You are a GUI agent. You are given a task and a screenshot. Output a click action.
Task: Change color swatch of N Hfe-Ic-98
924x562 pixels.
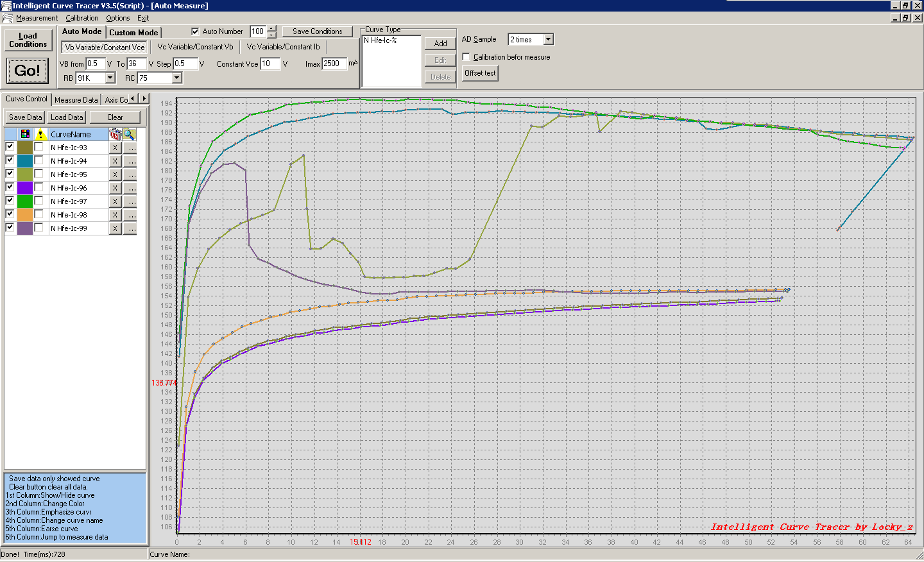pyautogui.click(x=25, y=215)
